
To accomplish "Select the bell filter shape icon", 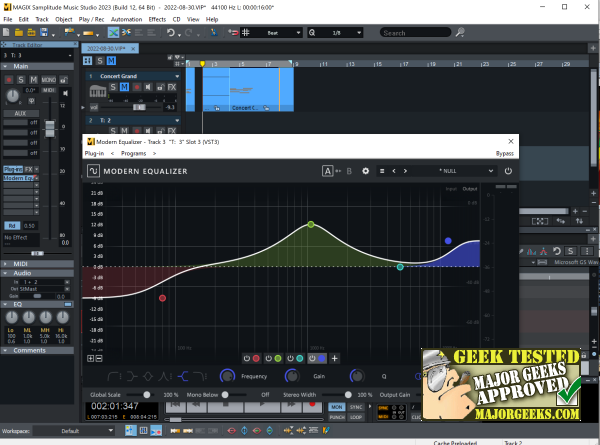I will [148, 377].
